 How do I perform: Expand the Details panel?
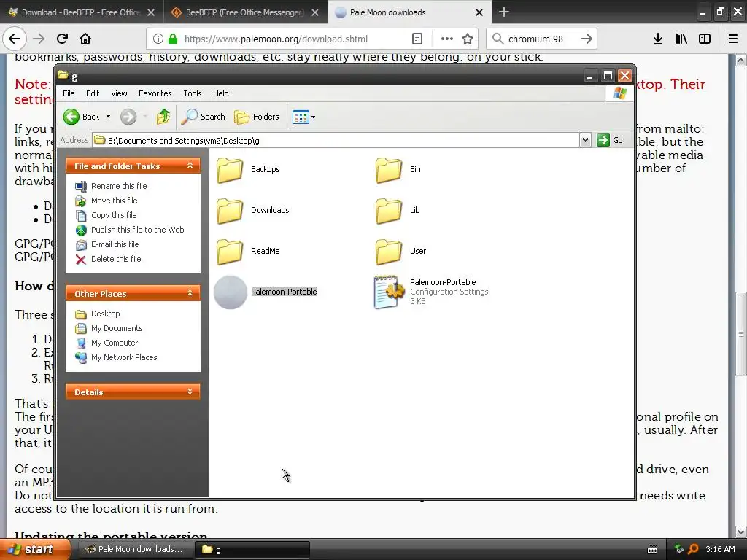(x=190, y=392)
